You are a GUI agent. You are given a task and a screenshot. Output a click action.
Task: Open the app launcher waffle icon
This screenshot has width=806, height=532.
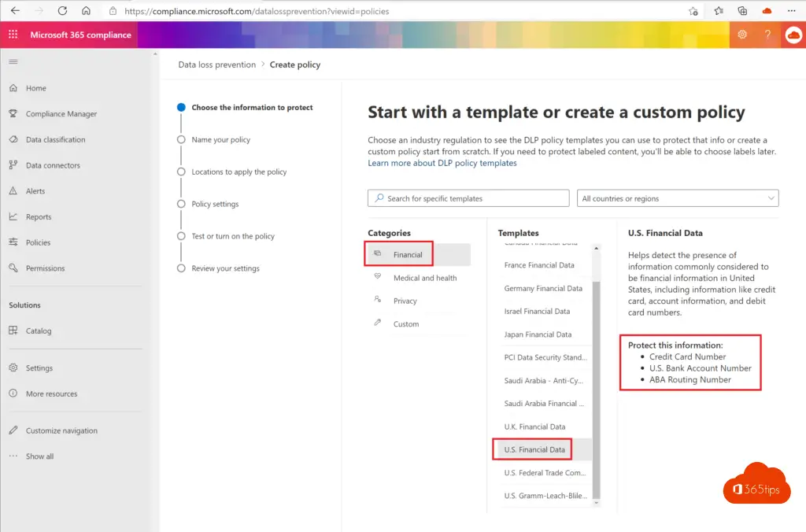[x=13, y=35]
